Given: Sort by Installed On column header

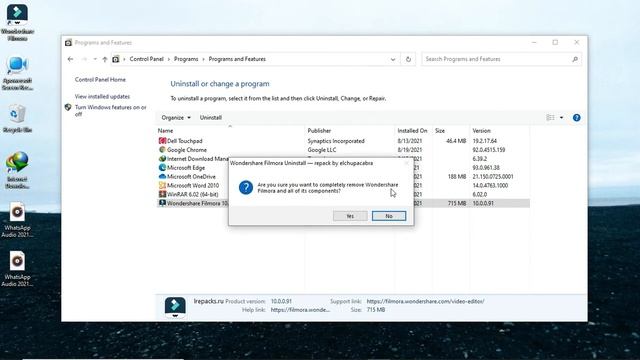Looking at the screenshot, I should click(x=412, y=131).
